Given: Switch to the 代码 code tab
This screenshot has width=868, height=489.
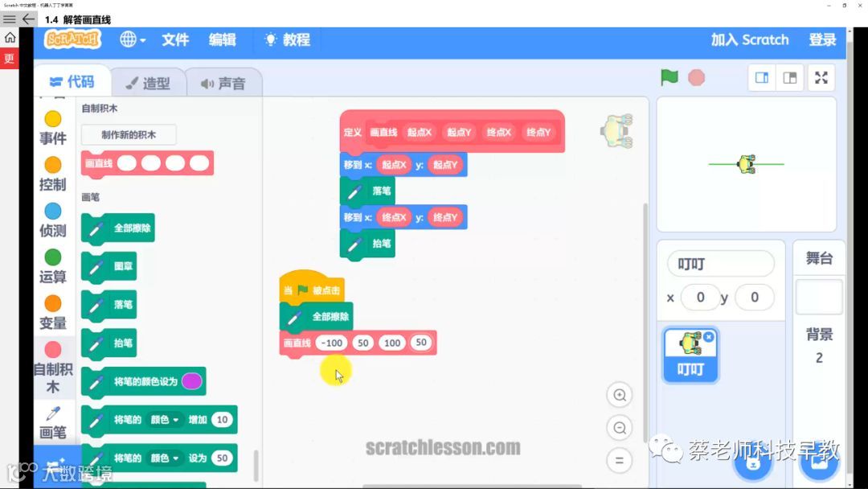Looking at the screenshot, I should click(x=72, y=82).
